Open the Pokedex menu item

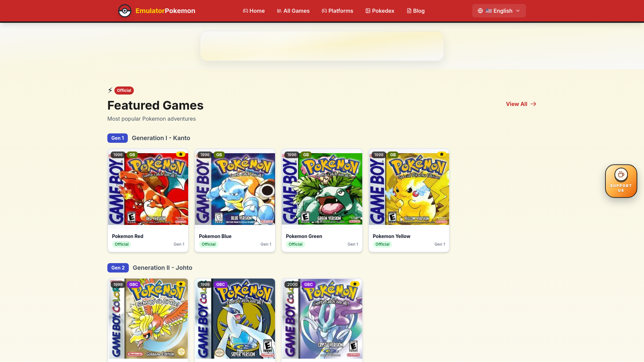tap(380, 11)
